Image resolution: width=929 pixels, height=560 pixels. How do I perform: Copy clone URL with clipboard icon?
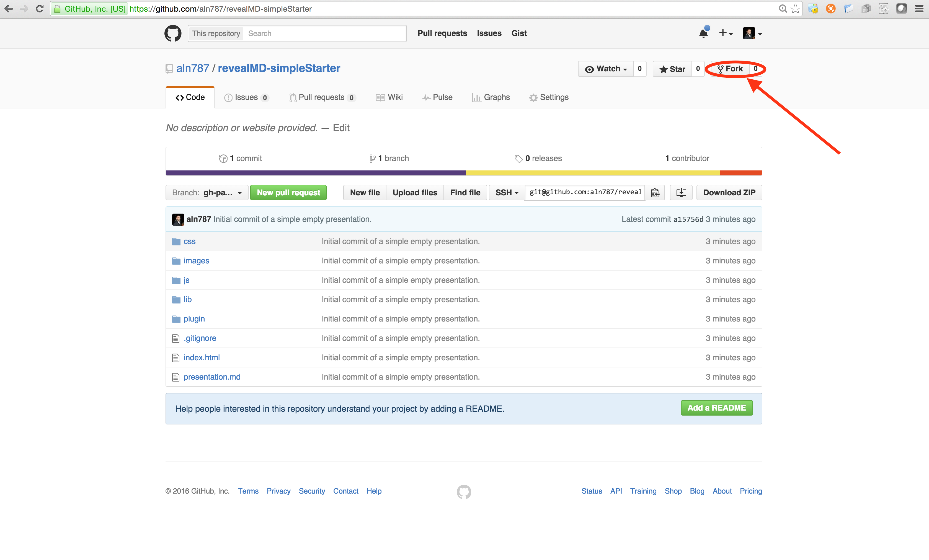tap(655, 193)
